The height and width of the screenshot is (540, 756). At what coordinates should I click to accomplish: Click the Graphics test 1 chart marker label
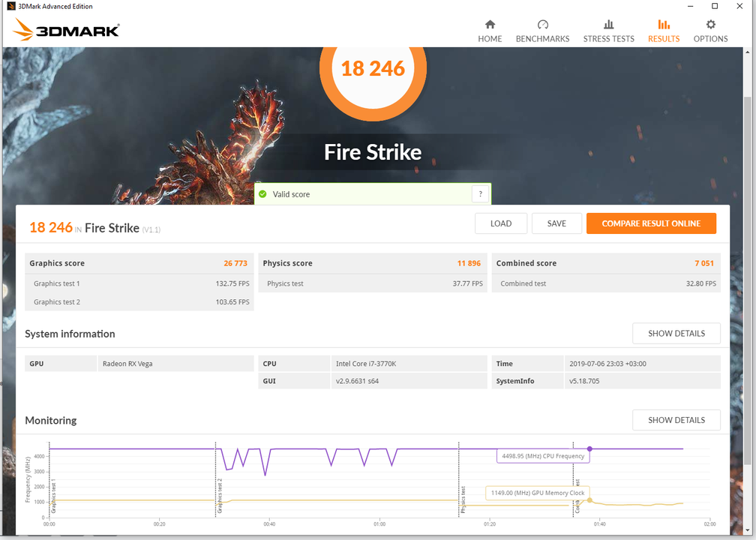click(x=53, y=496)
